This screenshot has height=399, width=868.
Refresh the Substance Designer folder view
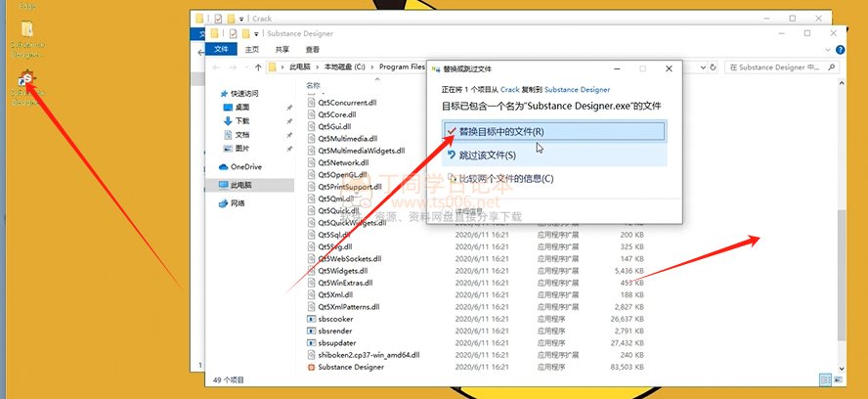[711, 67]
